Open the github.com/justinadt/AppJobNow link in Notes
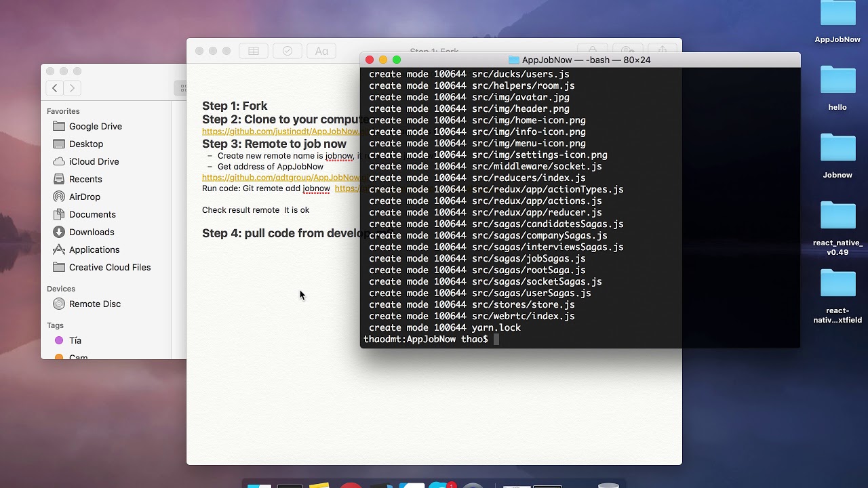The height and width of the screenshot is (488, 868). point(281,131)
